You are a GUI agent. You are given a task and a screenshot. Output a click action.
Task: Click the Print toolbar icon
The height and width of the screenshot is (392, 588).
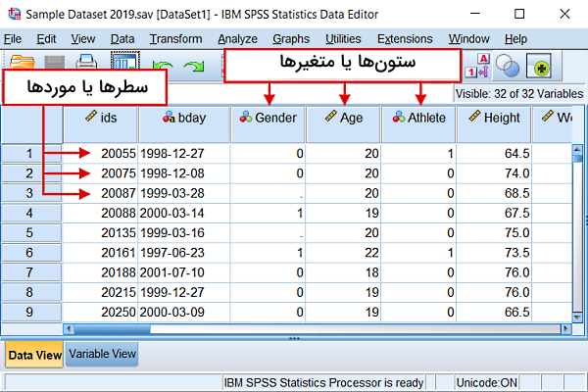tap(86, 62)
